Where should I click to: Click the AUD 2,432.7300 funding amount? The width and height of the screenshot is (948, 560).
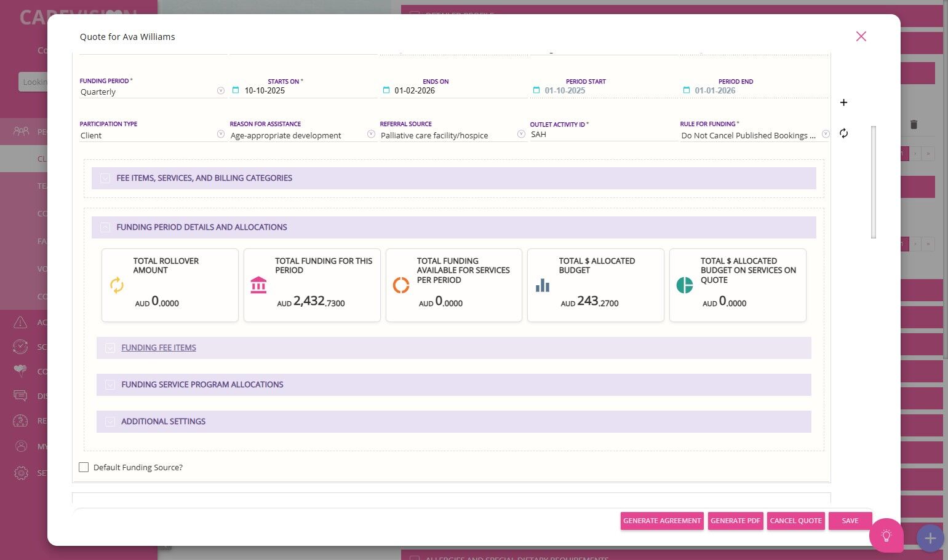pyautogui.click(x=311, y=301)
